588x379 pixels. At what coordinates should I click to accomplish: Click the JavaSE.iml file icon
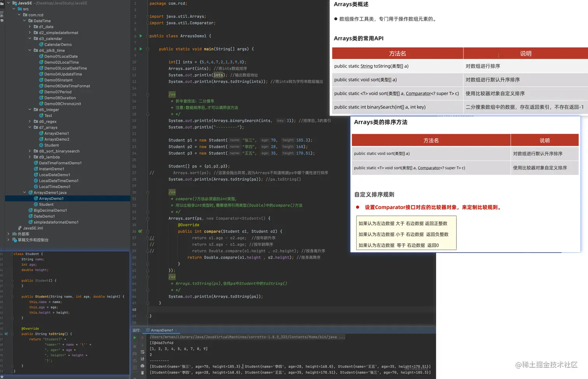pos(20,228)
